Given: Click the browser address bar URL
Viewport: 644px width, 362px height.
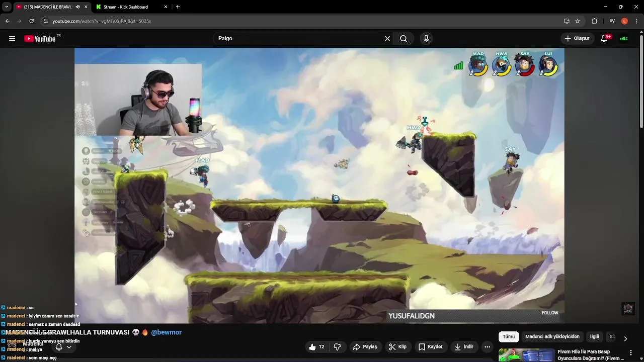Looking at the screenshot, I should click(102, 21).
